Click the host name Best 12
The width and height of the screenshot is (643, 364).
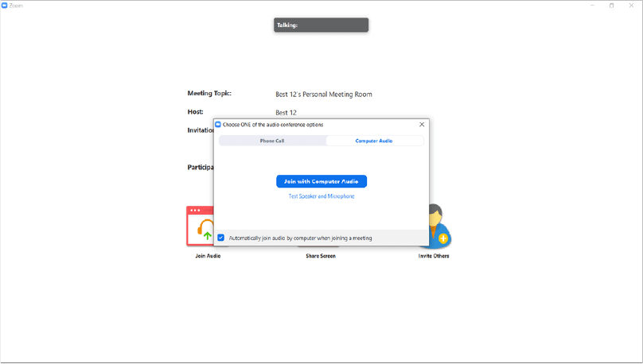pos(286,113)
